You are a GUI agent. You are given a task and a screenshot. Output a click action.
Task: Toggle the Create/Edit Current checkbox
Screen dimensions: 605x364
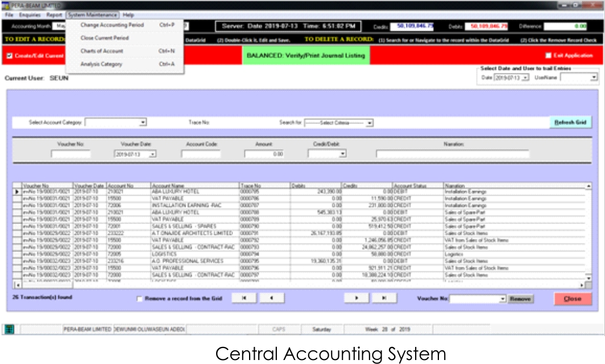tap(9, 56)
